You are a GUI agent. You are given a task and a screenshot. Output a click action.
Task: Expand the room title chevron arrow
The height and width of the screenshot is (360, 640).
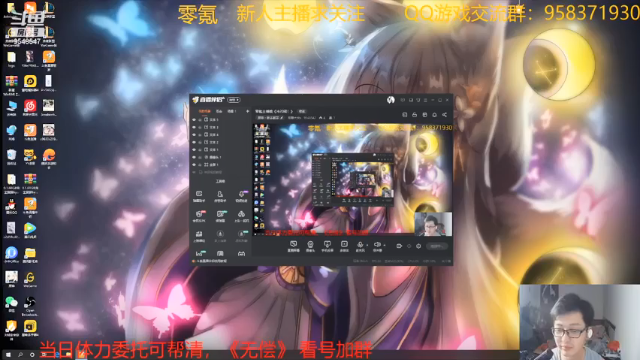(x=291, y=111)
